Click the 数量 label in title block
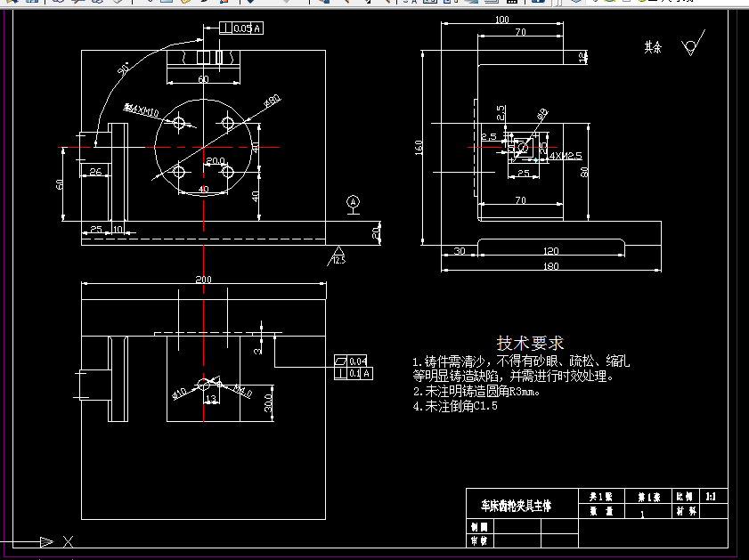 tap(601, 511)
